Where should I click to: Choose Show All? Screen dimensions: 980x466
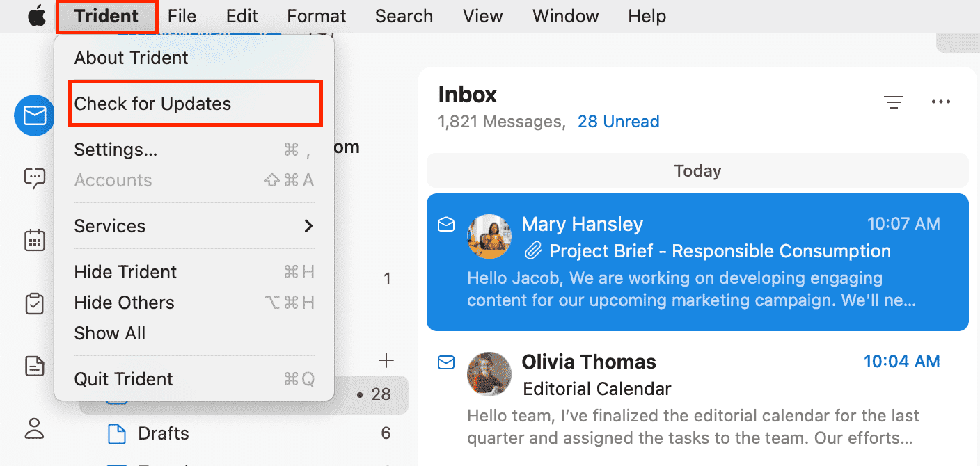194,333
